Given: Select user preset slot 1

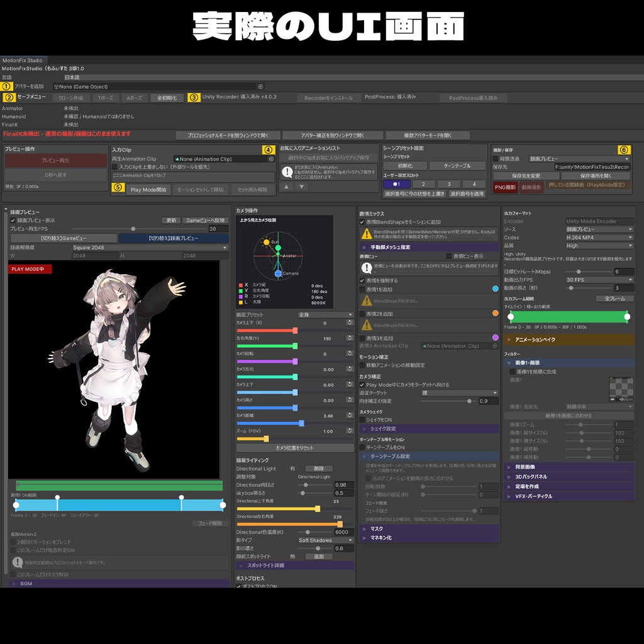Looking at the screenshot, I should click(396, 184).
